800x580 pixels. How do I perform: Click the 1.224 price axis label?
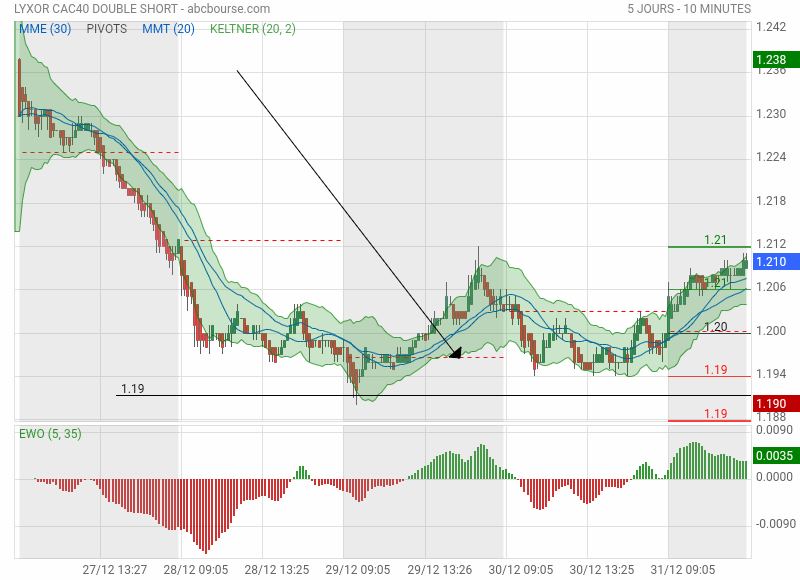[x=771, y=157]
